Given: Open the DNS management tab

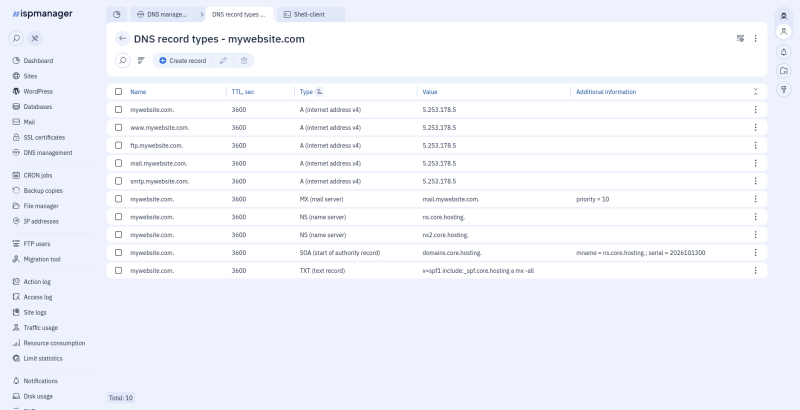Looking at the screenshot, I should click(162, 14).
